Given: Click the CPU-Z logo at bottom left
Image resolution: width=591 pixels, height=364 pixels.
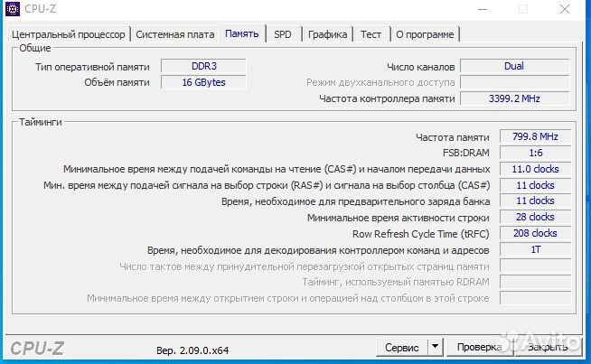Looking at the screenshot, I should 37,349.
